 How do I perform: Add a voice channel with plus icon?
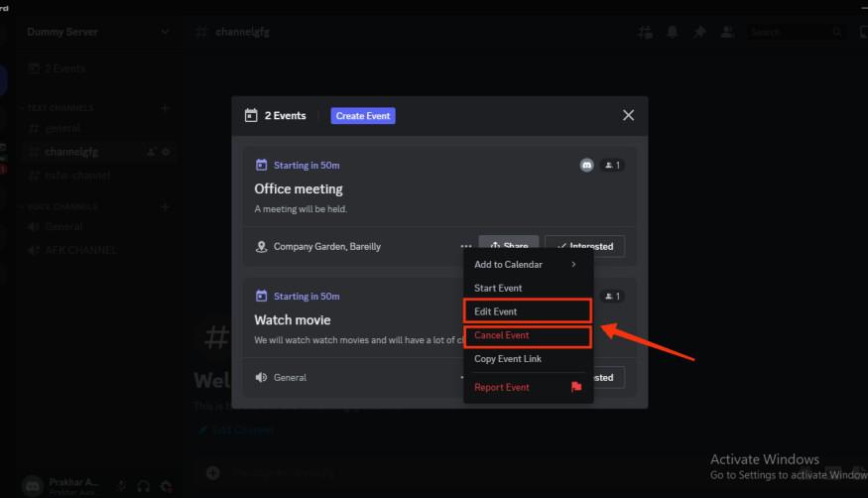click(165, 207)
